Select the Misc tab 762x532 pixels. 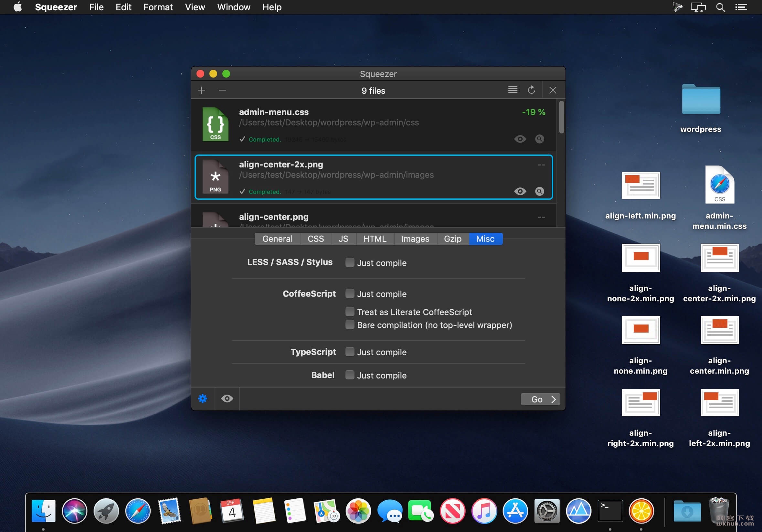coord(486,239)
